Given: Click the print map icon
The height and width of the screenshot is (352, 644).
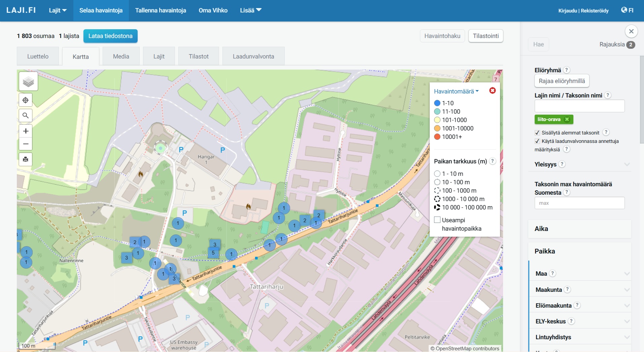Looking at the screenshot, I should coord(26,159).
